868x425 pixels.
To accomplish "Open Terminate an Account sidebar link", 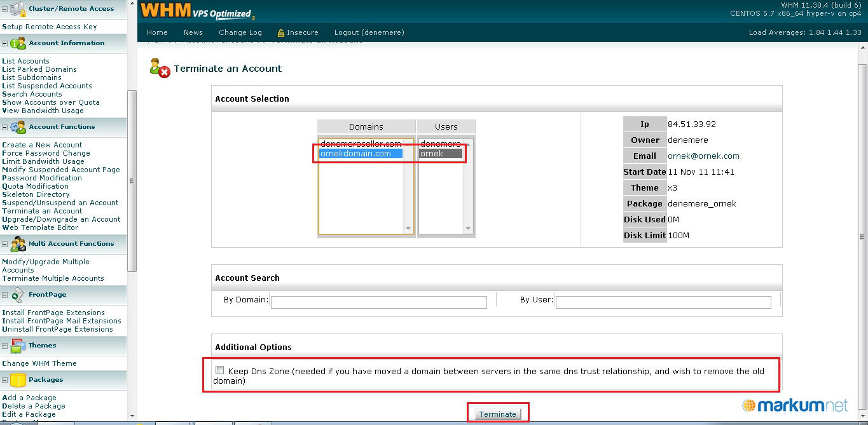I will (x=42, y=211).
